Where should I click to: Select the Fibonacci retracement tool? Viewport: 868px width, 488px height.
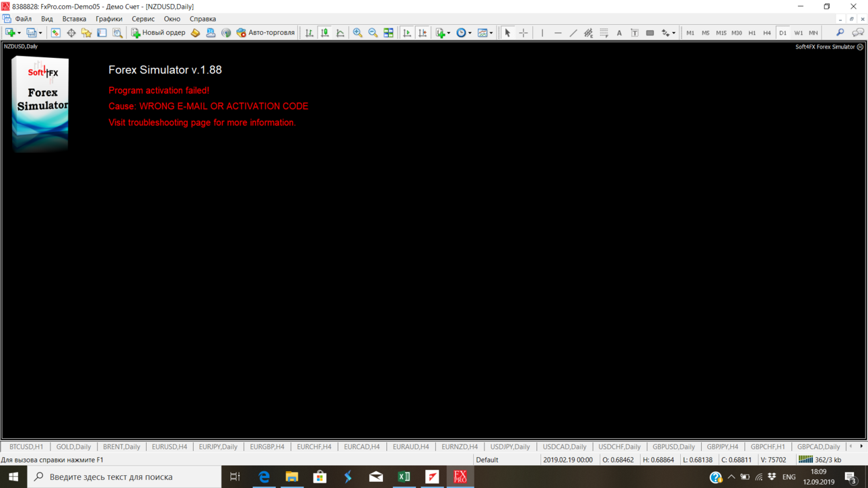604,32
